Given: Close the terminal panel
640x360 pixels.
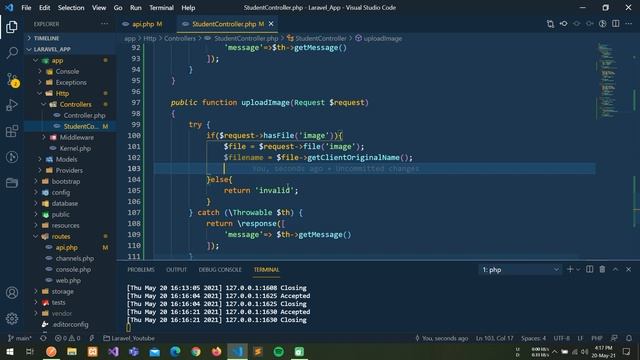Looking at the screenshot, I should coord(629,269).
